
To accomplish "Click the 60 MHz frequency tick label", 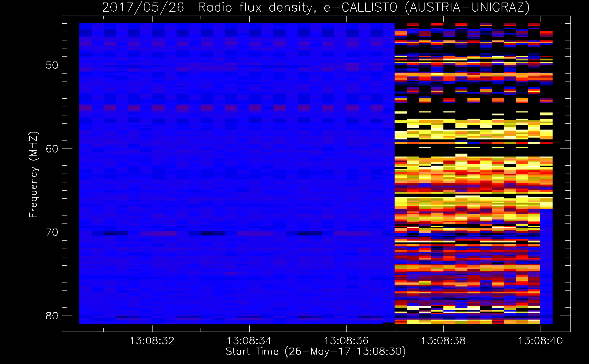I will tap(52, 149).
